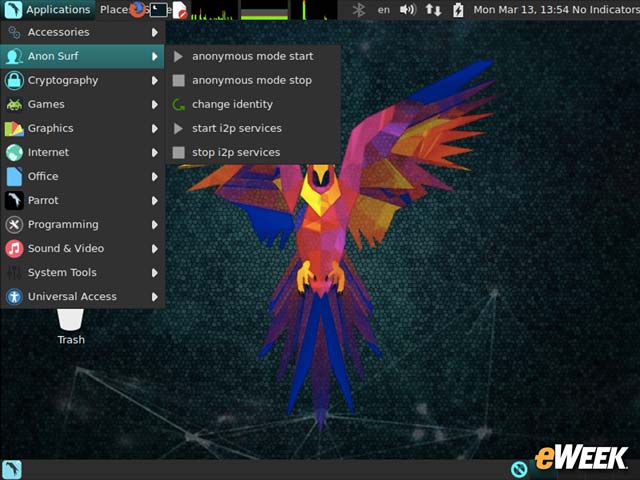Click the Anon Surf mask icon

point(14,56)
